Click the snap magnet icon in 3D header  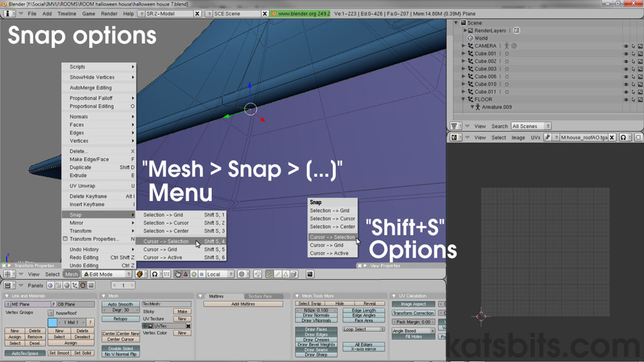point(257,274)
